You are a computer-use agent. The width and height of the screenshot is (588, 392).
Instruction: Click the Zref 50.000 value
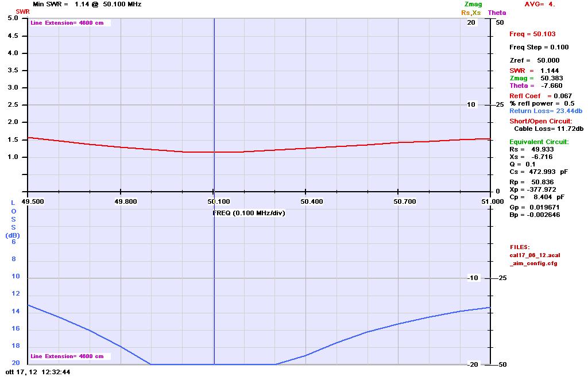pyautogui.click(x=534, y=60)
